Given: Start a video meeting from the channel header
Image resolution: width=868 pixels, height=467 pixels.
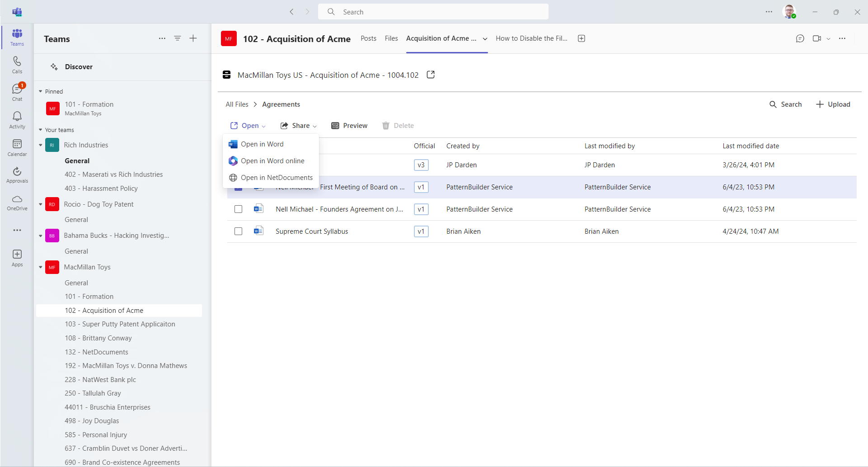Looking at the screenshot, I should point(817,38).
